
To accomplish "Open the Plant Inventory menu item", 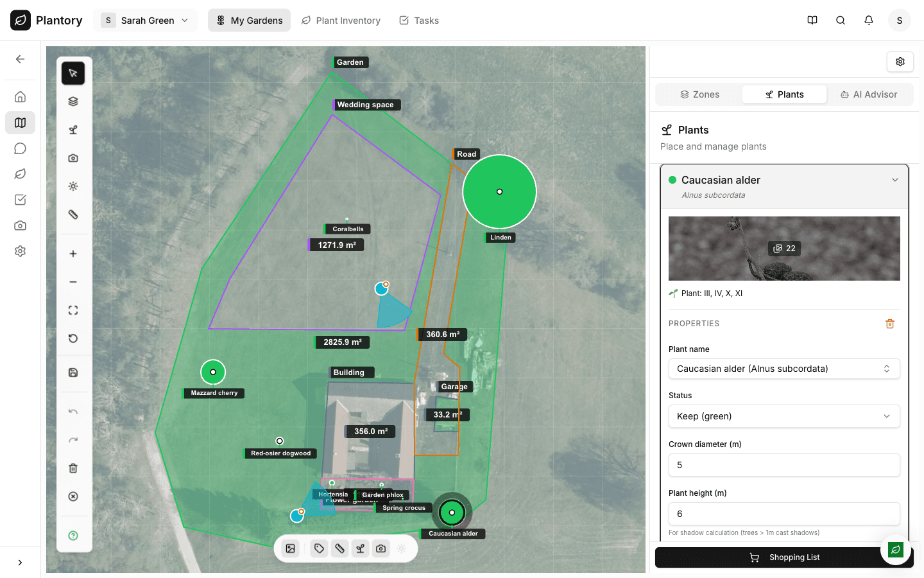I will (x=341, y=21).
